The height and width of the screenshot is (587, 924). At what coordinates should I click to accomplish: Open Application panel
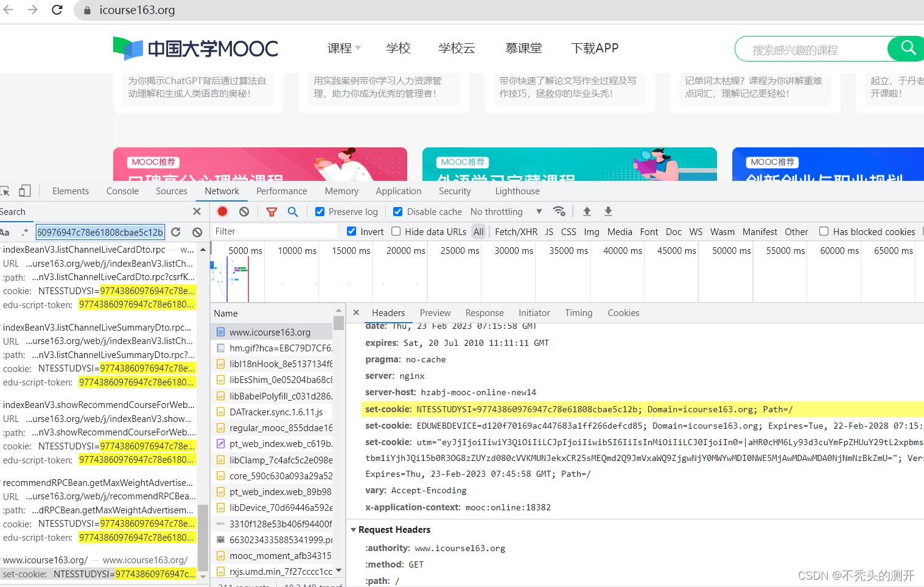pyautogui.click(x=399, y=191)
